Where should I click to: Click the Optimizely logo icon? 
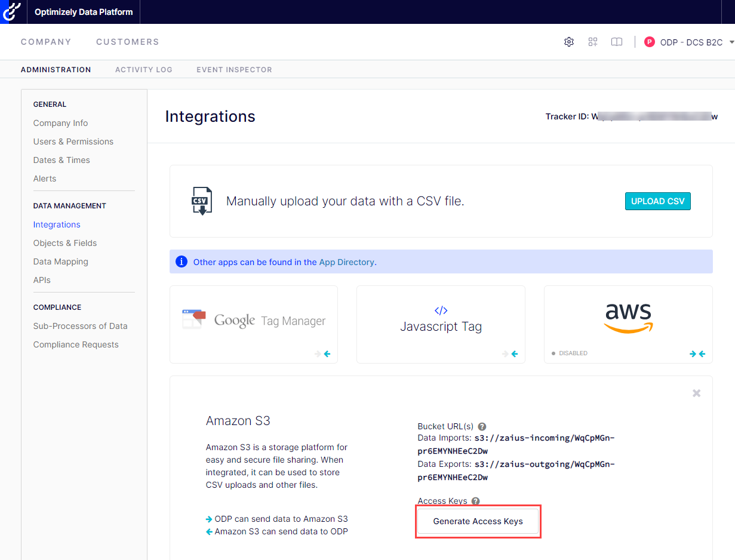pyautogui.click(x=12, y=11)
